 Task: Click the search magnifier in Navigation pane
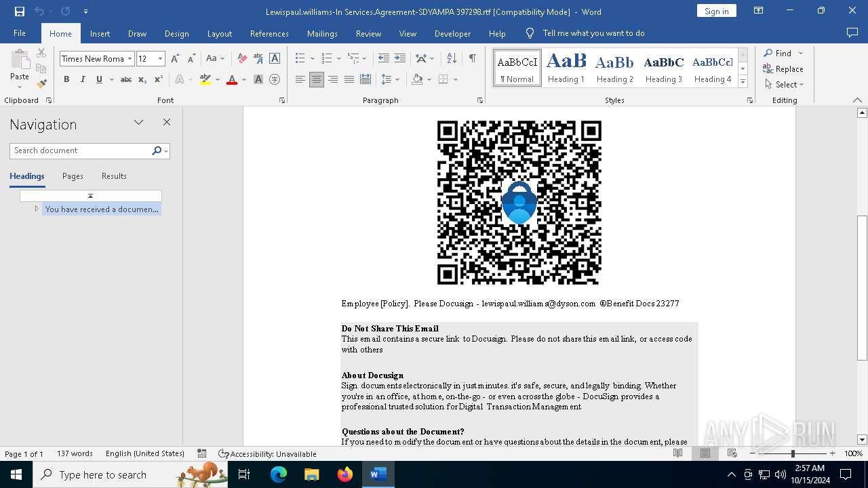[x=157, y=150]
